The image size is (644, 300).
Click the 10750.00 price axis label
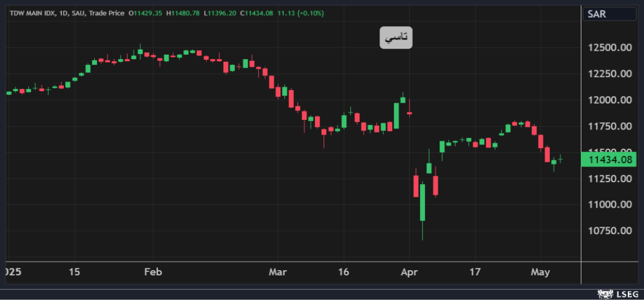click(x=610, y=231)
